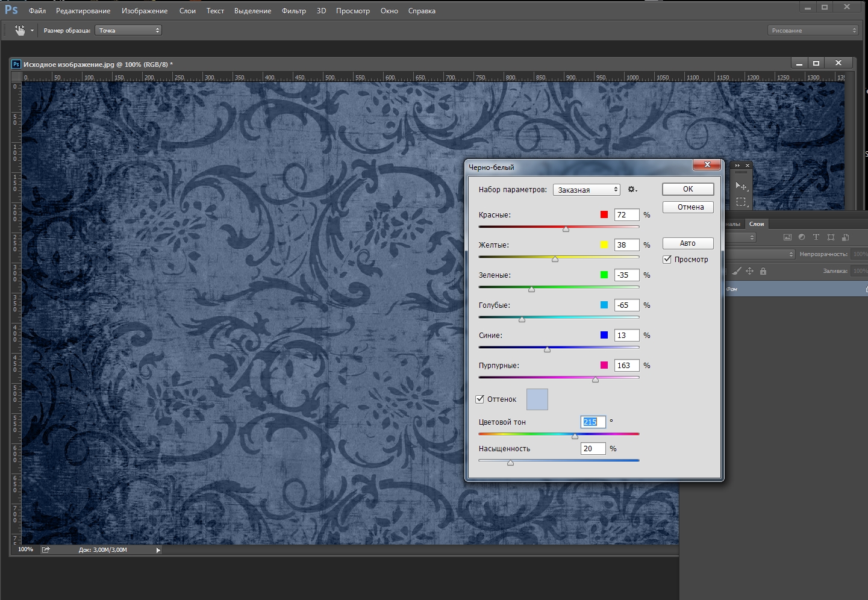This screenshot has width=868, height=600.
Task: Toggle the Просмотр preview checkbox
Action: (x=667, y=260)
